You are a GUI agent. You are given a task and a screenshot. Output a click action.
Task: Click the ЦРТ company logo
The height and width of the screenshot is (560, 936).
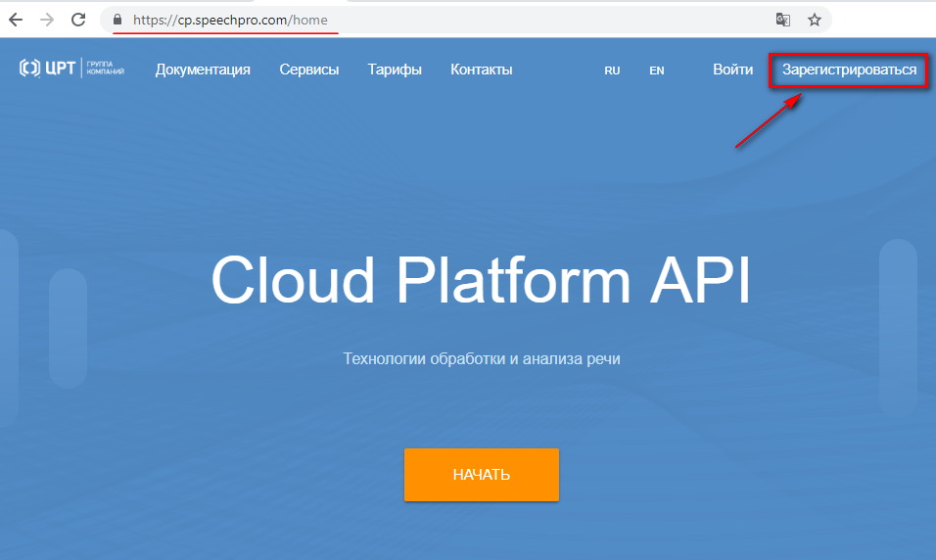[71, 69]
